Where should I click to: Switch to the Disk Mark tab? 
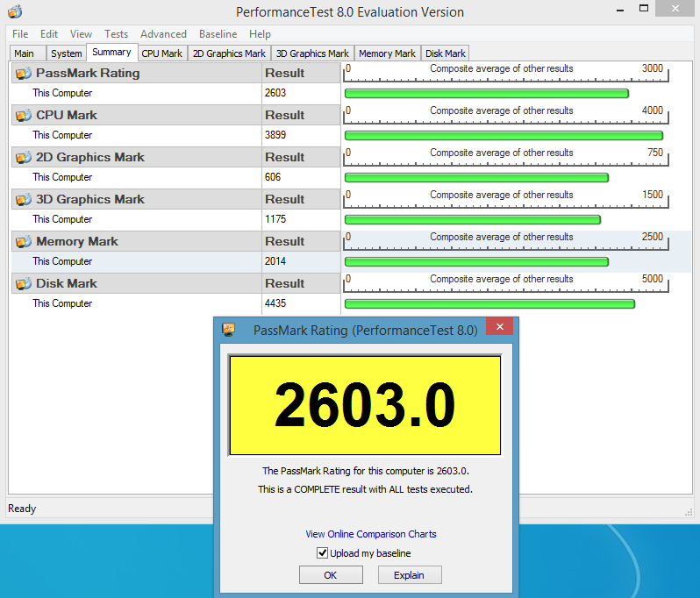[x=445, y=53]
